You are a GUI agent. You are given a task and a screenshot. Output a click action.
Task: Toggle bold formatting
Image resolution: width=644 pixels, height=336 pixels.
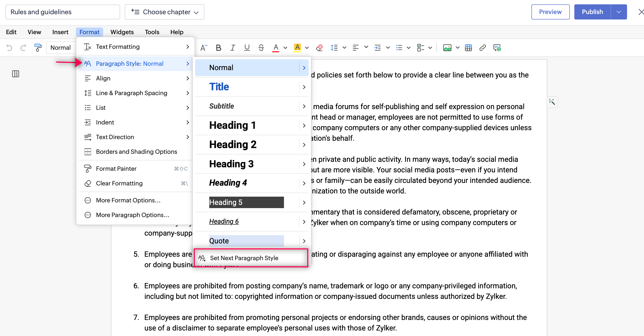point(218,47)
